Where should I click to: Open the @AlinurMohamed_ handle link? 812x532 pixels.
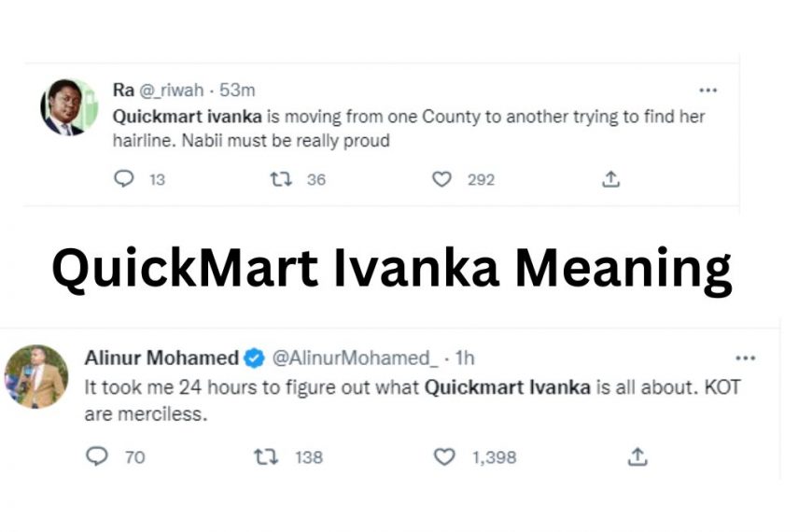(x=354, y=357)
